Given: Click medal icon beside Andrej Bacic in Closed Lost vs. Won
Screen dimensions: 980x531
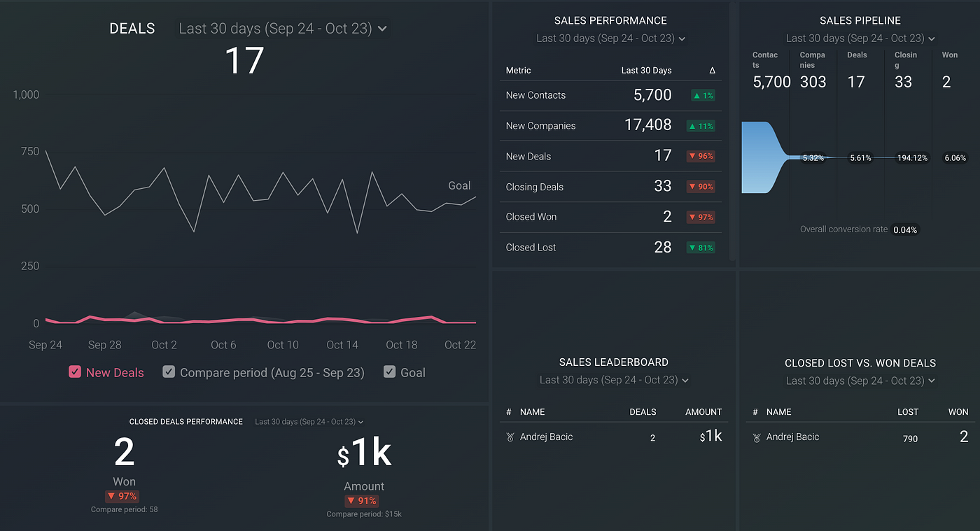Looking at the screenshot, I should [756, 437].
